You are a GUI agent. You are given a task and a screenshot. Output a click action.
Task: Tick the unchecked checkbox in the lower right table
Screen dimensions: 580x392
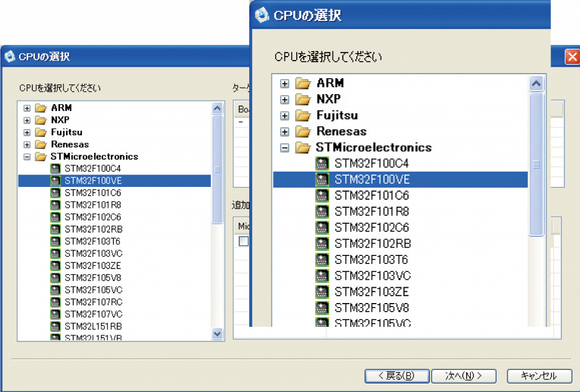(244, 241)
